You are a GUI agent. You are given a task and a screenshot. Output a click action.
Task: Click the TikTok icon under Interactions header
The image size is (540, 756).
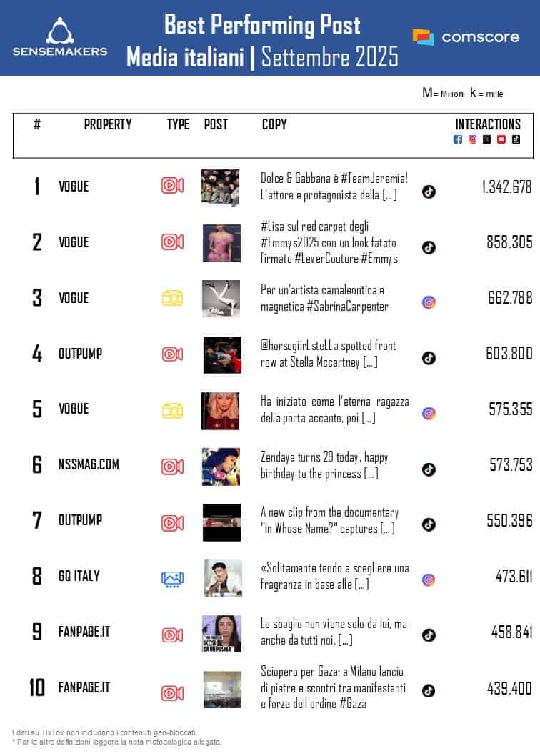(x=516, y=139)
